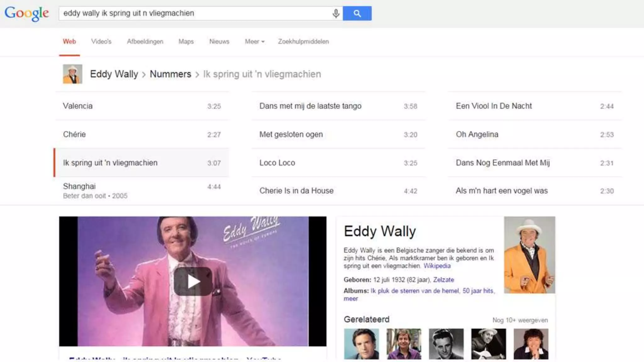644x362 pixels.
Task: Click the blue magnifier search button
Action: (357, 13)
